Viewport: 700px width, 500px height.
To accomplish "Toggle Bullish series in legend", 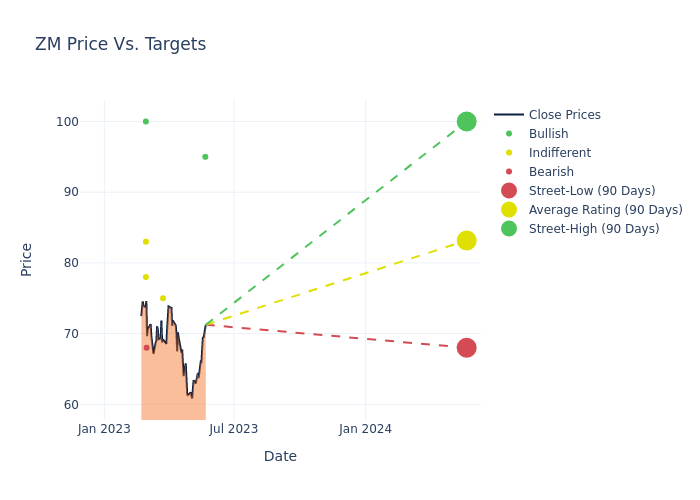I will click(548, 134).
